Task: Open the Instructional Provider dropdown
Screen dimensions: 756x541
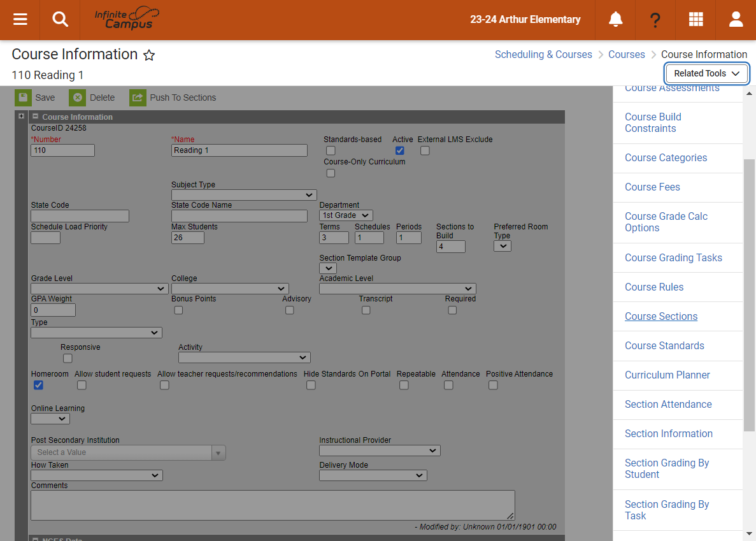Action: pos(380,451)
